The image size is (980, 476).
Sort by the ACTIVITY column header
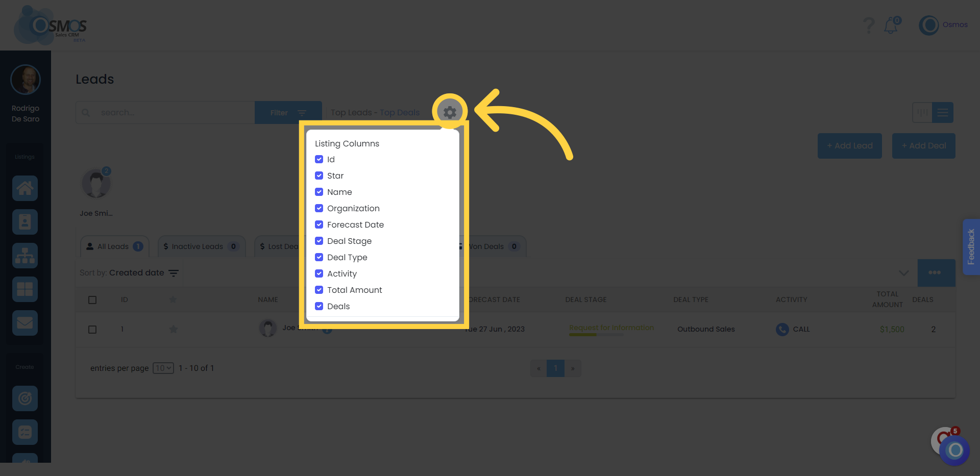click(791, 299)
